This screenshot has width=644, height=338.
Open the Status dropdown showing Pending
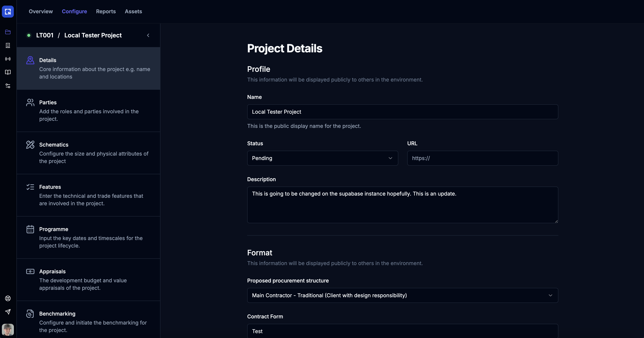pyautogui.click(x=322, y=158)
